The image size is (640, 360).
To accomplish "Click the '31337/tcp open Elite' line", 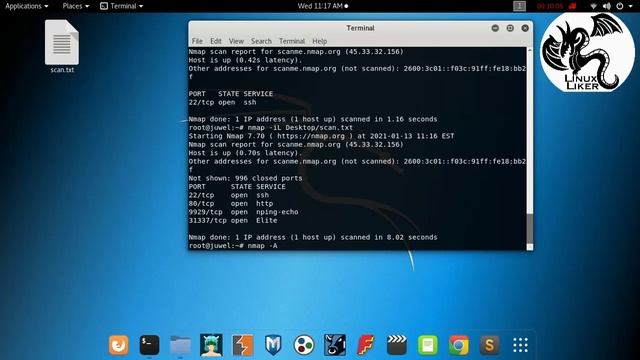I will tap(233, 220).
